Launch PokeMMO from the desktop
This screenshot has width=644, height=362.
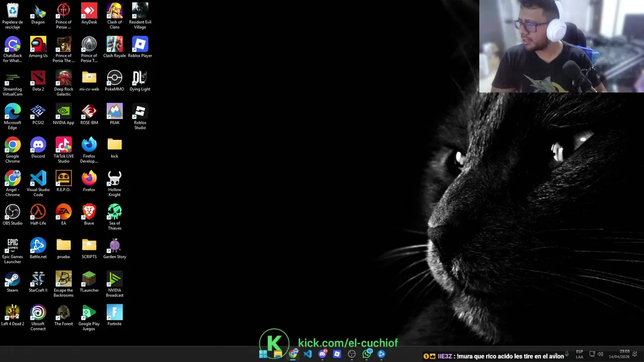point(115,80)
